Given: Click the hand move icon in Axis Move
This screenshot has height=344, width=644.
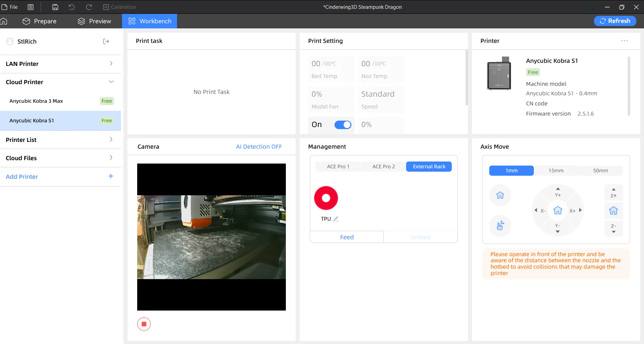Looking at the screenshot, I should click(500, 225).
